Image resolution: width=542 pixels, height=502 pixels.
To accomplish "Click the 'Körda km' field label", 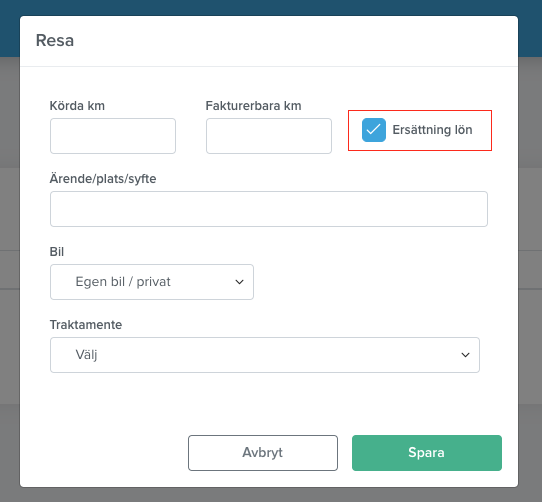I will point(77,106).
